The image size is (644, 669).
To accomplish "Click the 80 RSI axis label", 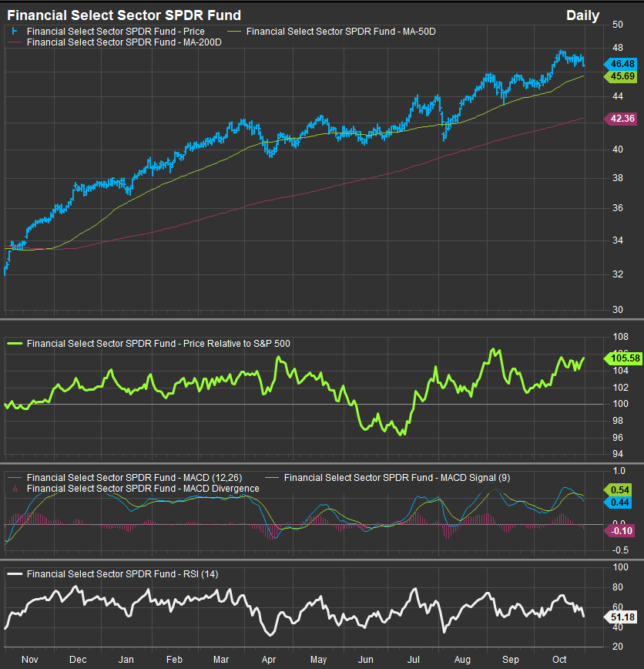I will click(x=618, y=587).
